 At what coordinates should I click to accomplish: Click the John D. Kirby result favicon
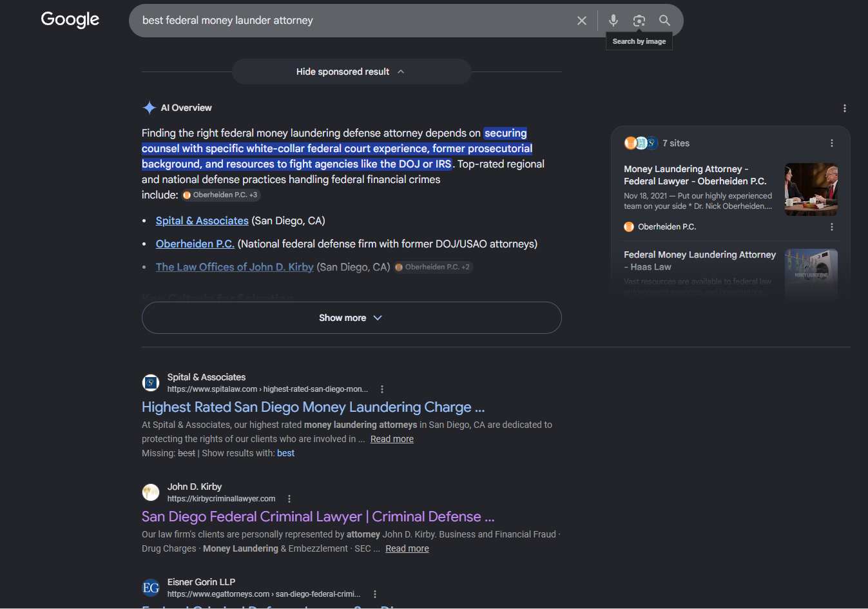(151, 492)
